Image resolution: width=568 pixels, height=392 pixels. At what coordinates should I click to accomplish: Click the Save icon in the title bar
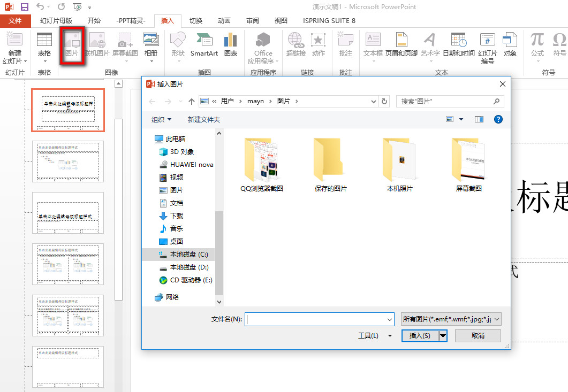click(x=24, y=7)
